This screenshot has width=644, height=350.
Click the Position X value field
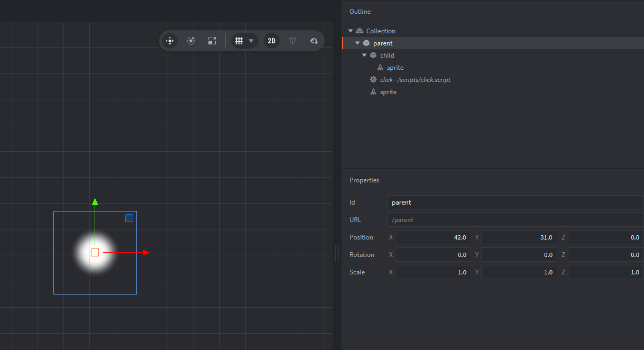(x=433, y=237)
